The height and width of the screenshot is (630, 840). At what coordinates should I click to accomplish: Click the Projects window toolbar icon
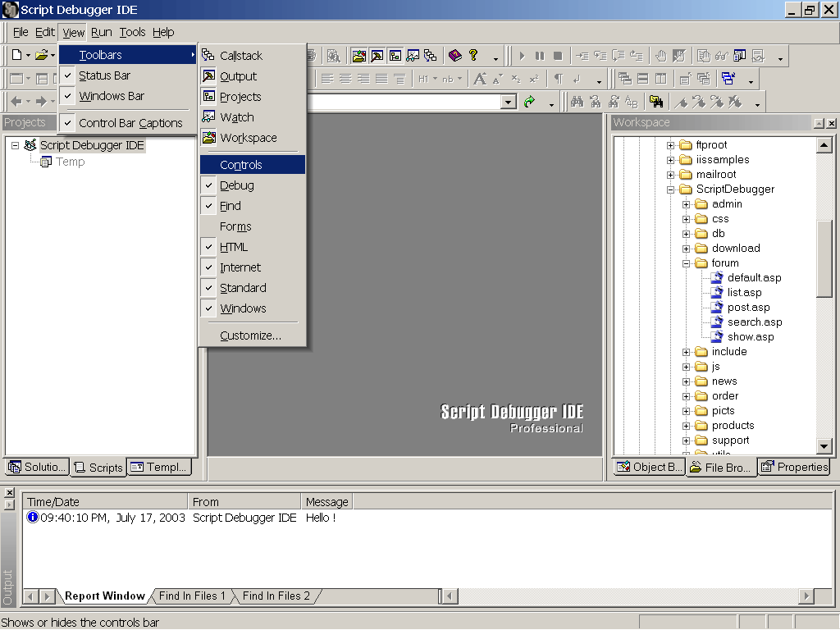[395, 56]
